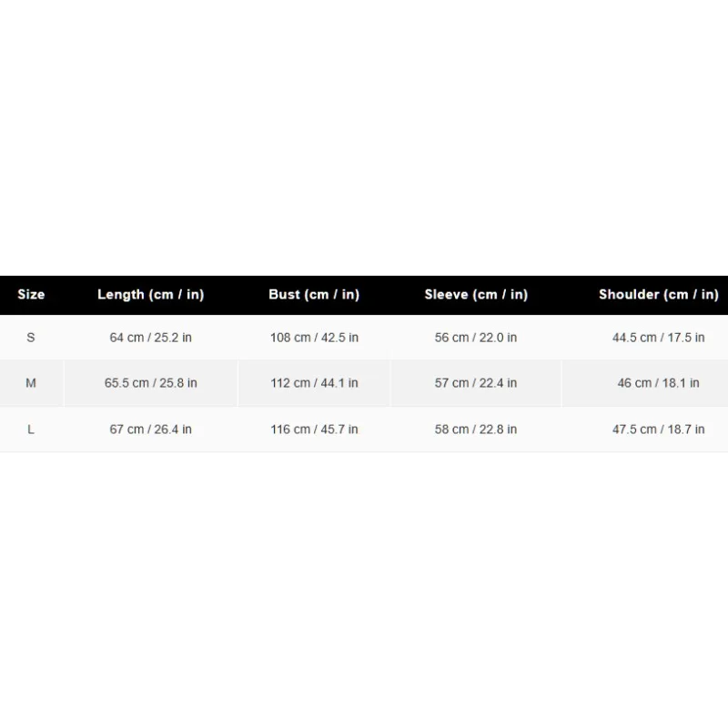Click the Sleeve (cm / in) header

coord(476,294)
